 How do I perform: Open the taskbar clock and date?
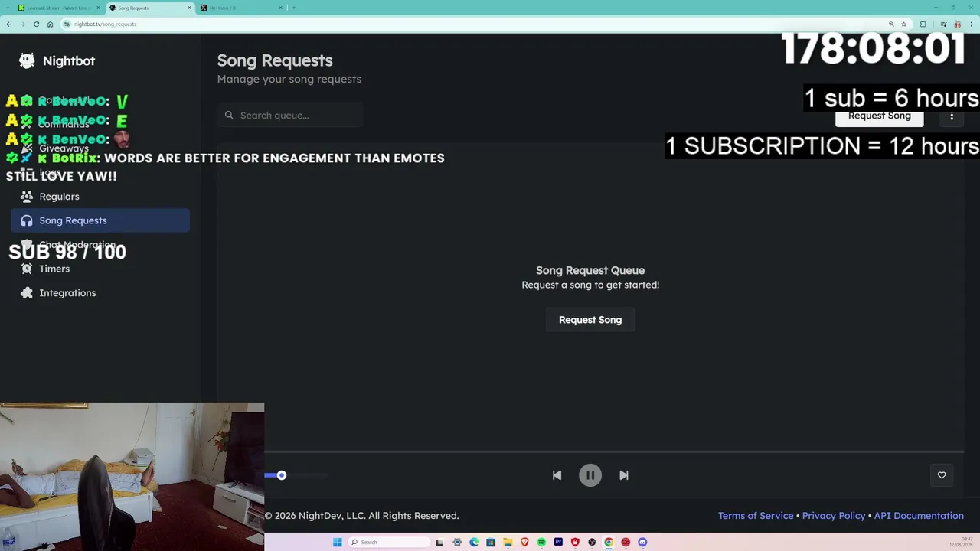point(961,542)
